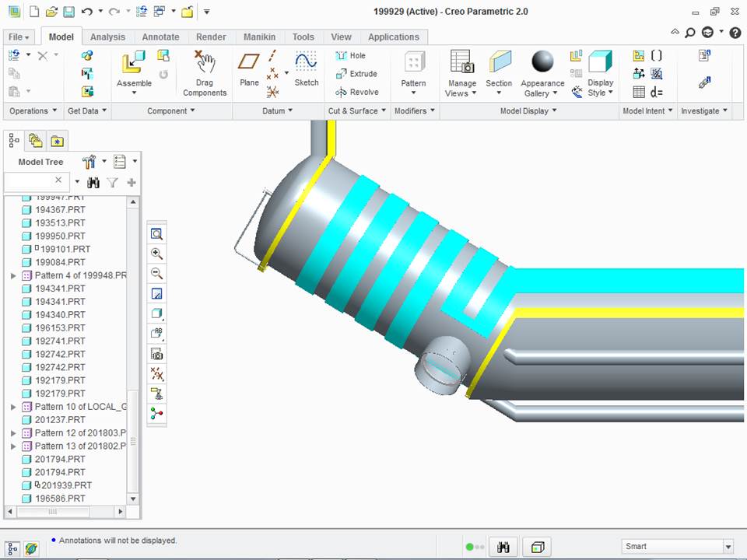Expand Pattern 12 of 201803 node
This screenshot has height=560, width=747.
[13, 433]
